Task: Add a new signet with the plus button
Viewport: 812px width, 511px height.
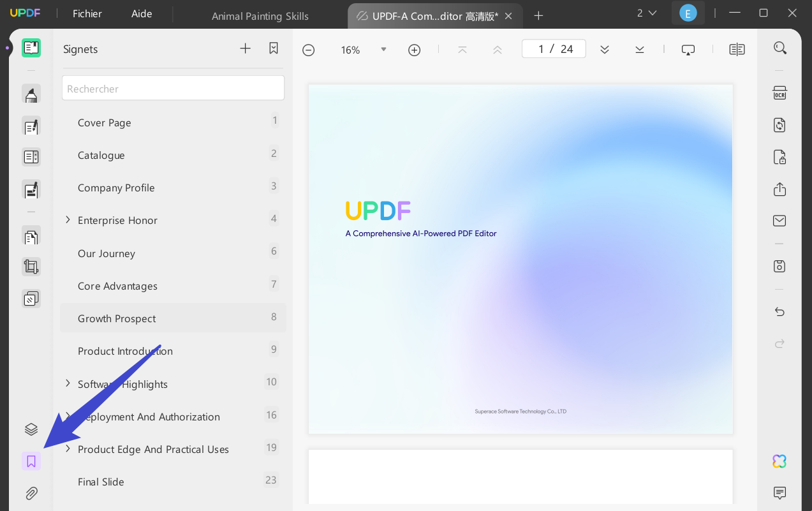Action: 245,48
